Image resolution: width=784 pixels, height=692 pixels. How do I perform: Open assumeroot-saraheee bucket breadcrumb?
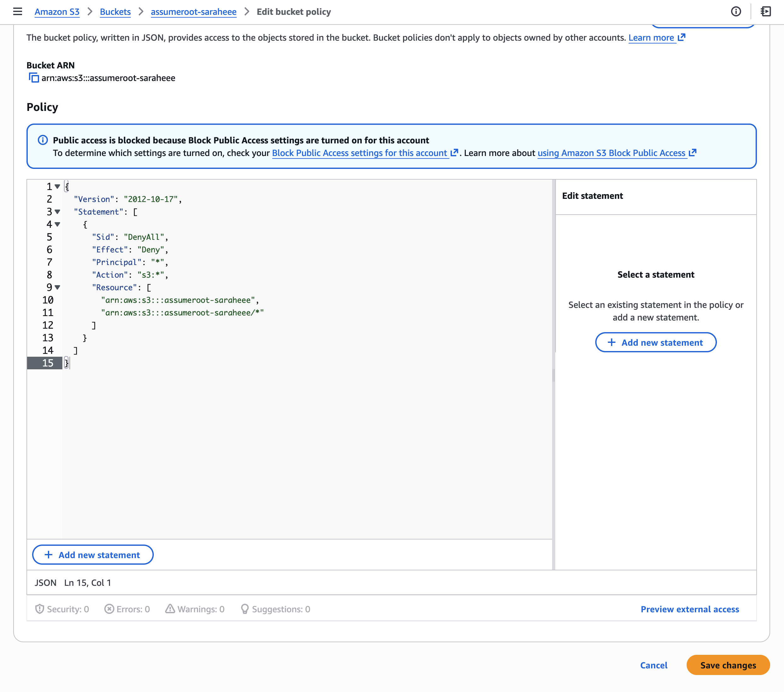coord(193,12)
